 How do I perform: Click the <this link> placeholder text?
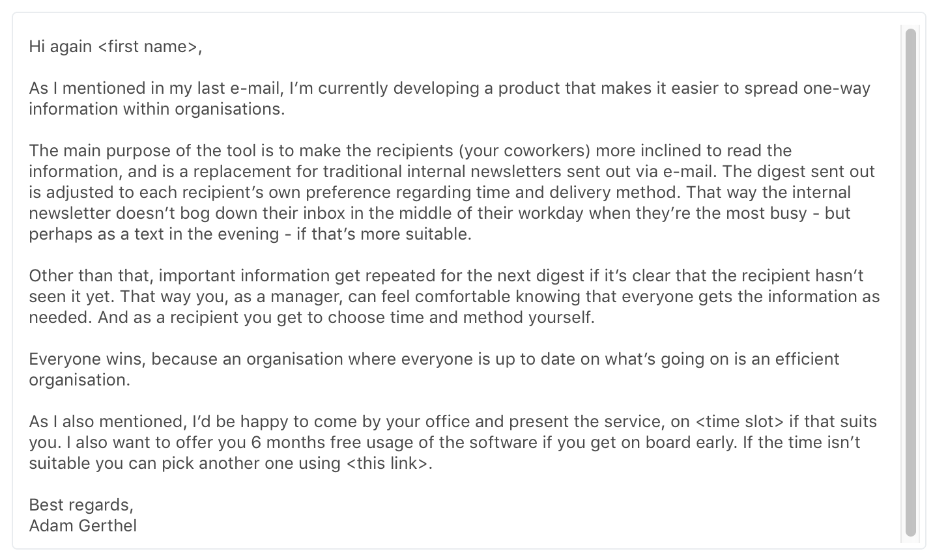pyautogui.click(x=387, y=464)
